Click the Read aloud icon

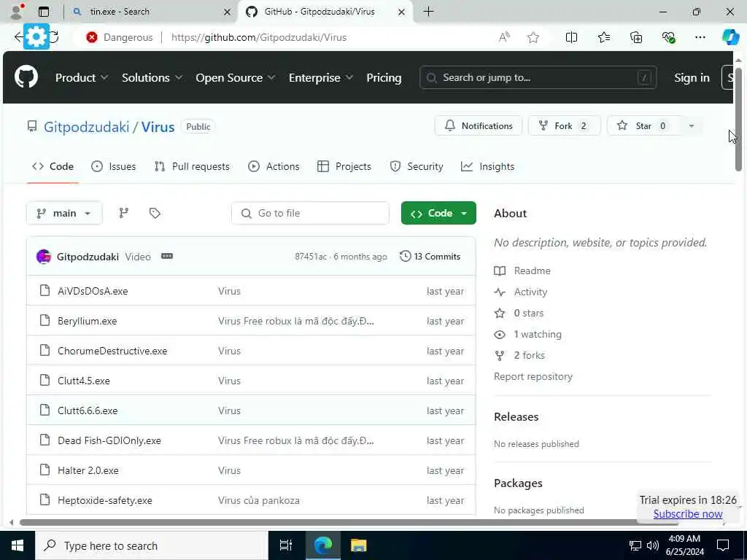[504, 37]
